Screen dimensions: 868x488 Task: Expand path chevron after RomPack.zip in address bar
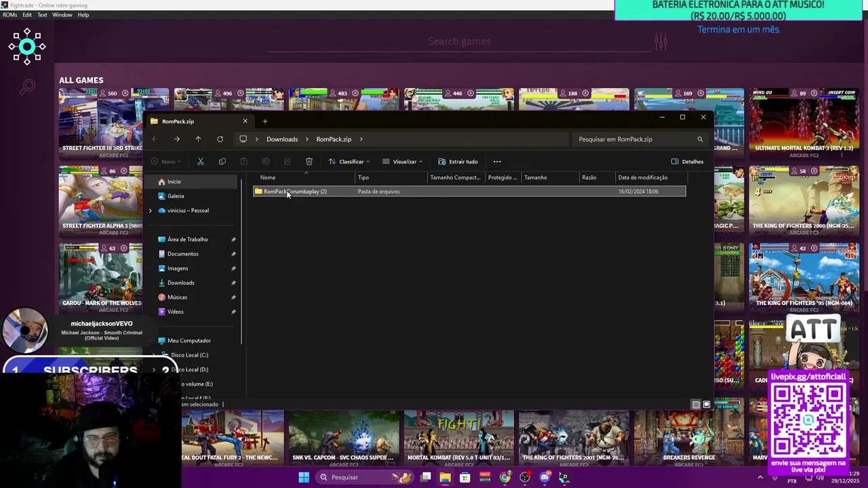[x=361, y=139]
